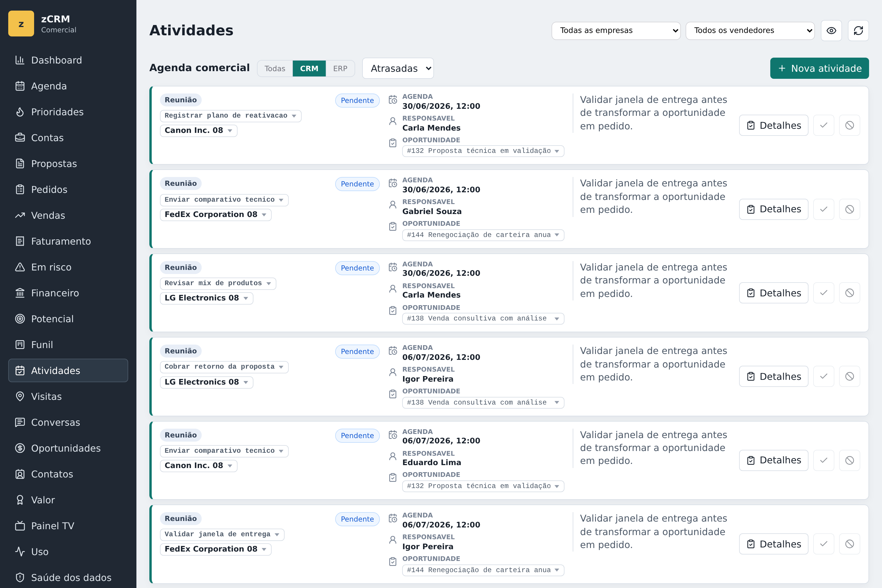The height and width of the screenshot is (588, 882).
Task: Click the Faturamento receipt icon
Action: tap(20, 241)
